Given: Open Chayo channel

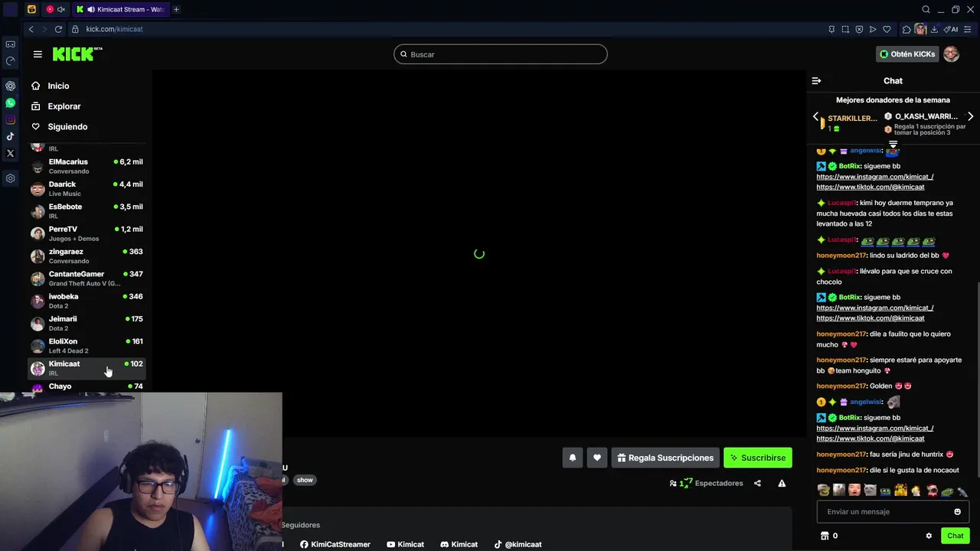Looking at the screenshot, I should click(x=87, y=386).
